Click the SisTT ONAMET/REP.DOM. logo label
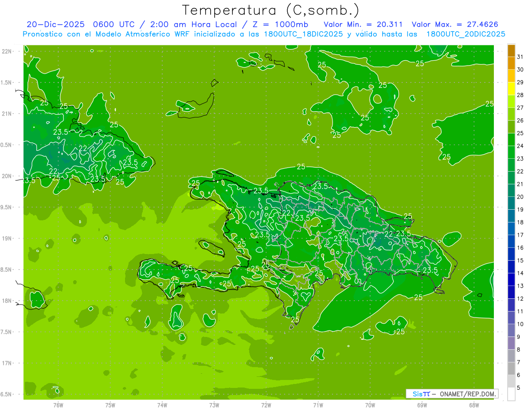 tap(452, 394)
